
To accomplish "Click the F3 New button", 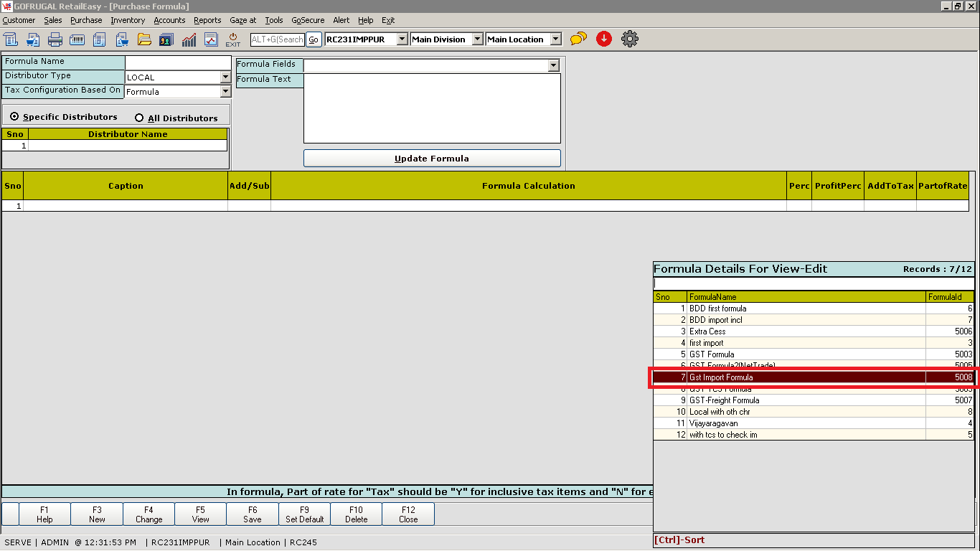I will click(x=97, y=514).
